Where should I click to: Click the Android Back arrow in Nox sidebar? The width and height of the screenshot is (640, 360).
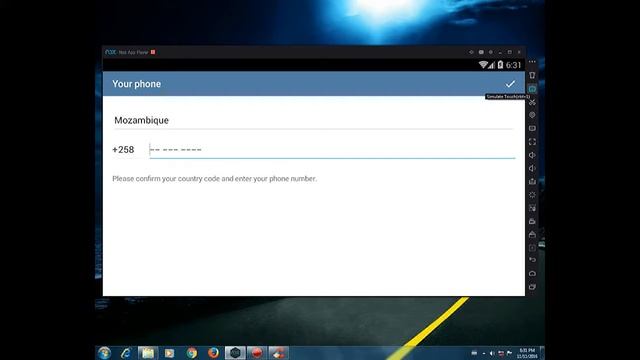pos(532,260)
